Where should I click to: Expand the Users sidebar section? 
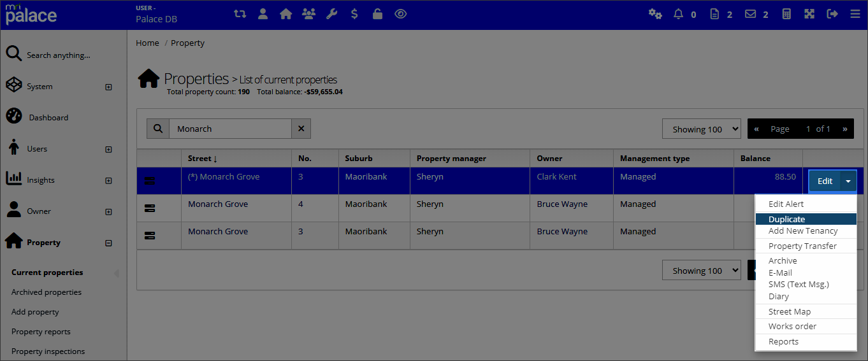[x=108, y=149]
